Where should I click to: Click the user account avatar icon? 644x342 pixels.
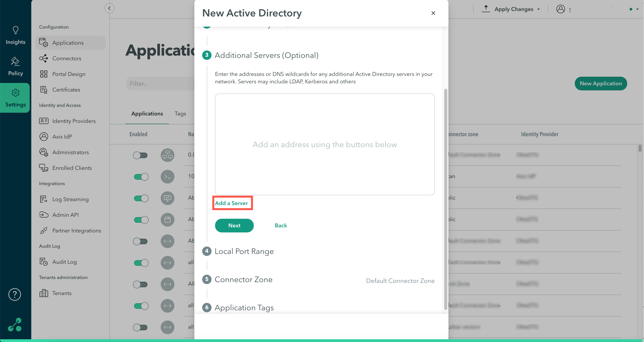click(x=561, y=9)
